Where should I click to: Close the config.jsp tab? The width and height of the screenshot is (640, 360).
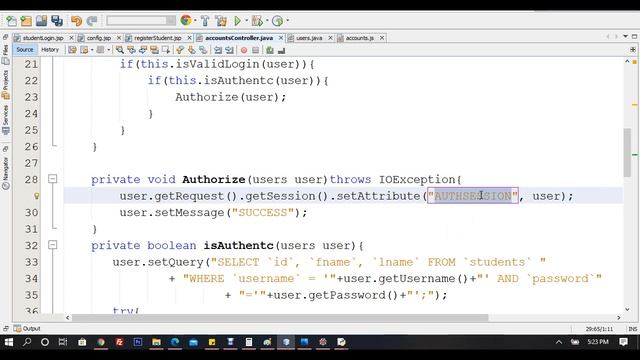click(x=119, y=38)
